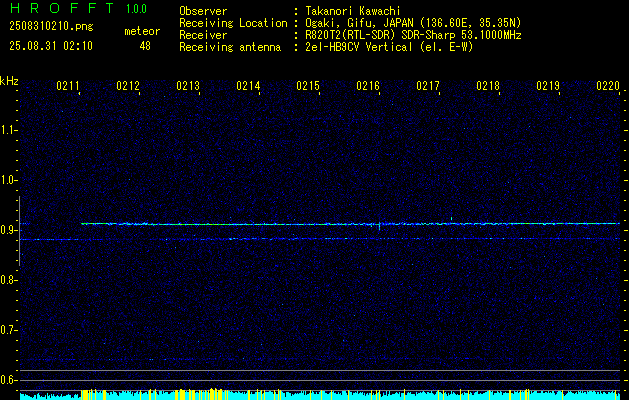The image size is (629, 400).
Task: Select receiver text R820T2(RTL-SDR) SDR-Sharp 53.1000MHz
Action: coord(414,35)
